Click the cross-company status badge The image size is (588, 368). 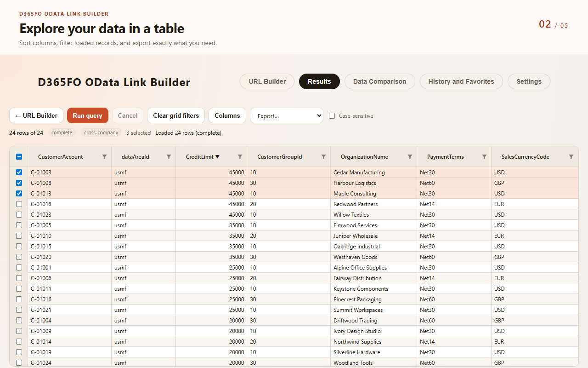pyautogui.click(x=101, y=132)
